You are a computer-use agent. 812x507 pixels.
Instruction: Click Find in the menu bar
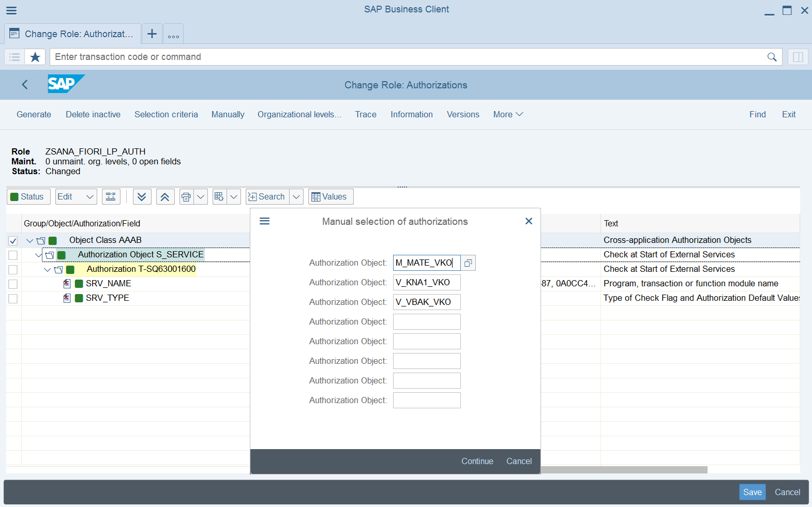click(x=758, y=115)
